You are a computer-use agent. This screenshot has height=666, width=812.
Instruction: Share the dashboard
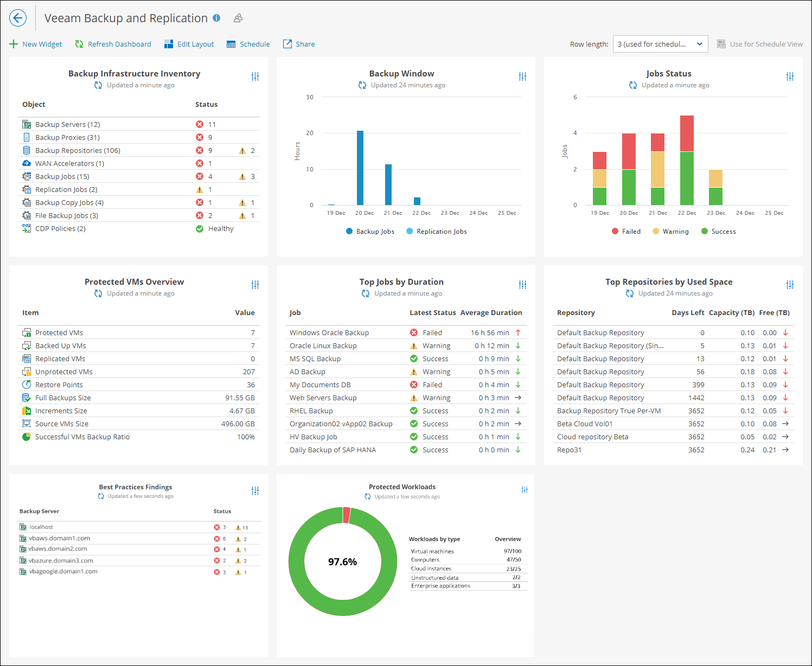pos(299,44)
